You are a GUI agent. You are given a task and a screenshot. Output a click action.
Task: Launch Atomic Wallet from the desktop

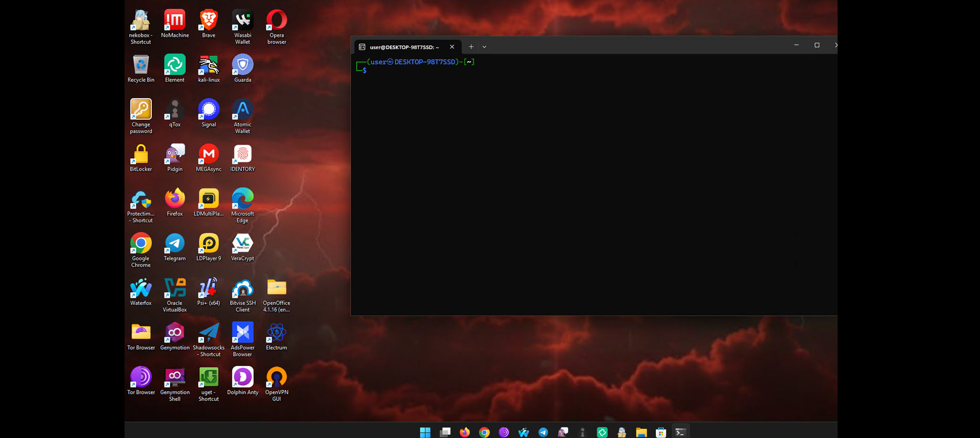pos(242,117)
